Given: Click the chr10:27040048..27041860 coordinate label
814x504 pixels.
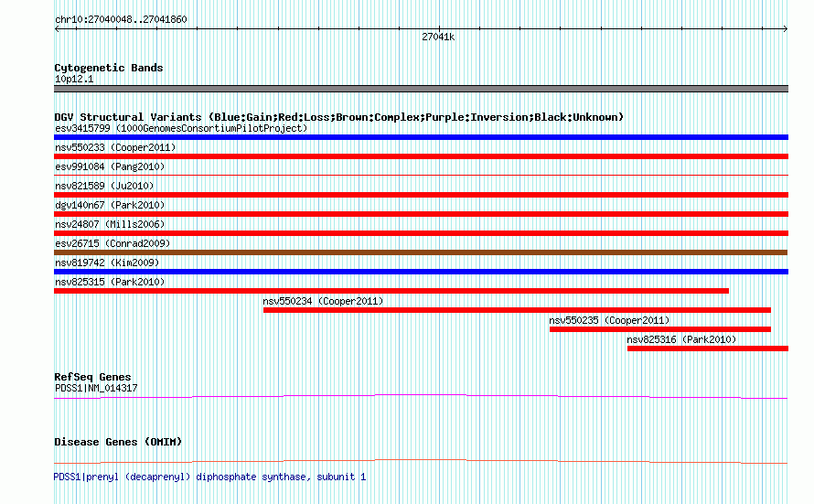Looking at the screenshot, I should pos(121,19).
